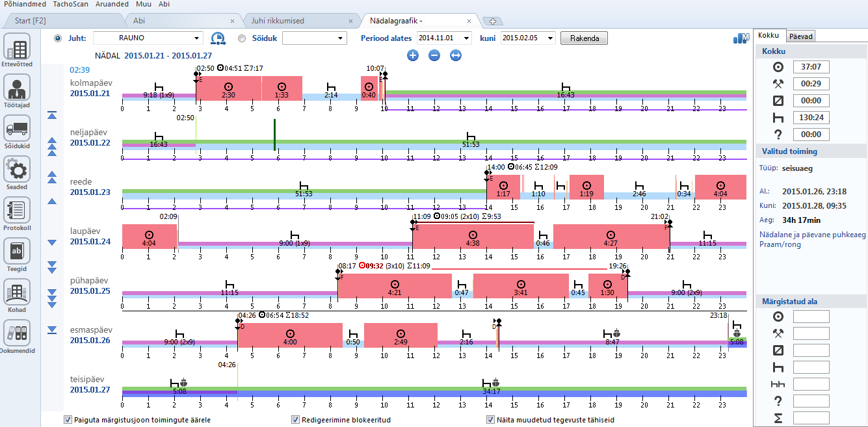Toggle Redigeerimine blokeeritud checkbox
This screenshot has width=868, height=427.
(296, 420)
